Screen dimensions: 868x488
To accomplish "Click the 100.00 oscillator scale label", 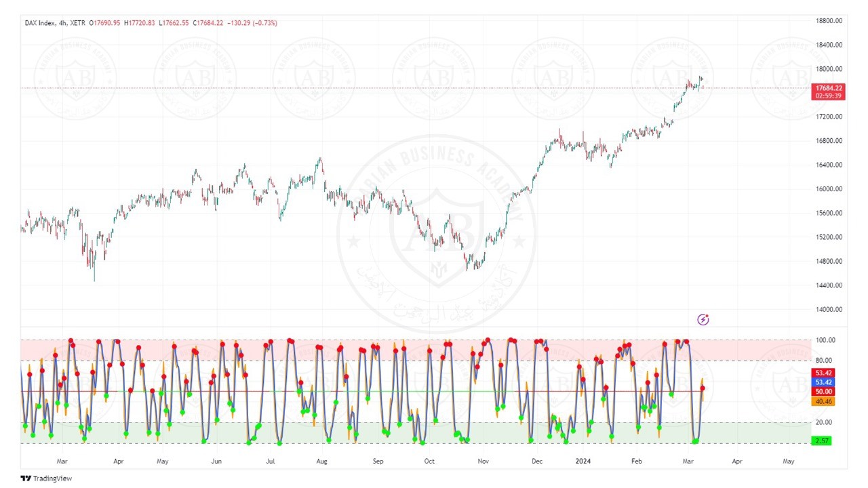I will [825, 340].
